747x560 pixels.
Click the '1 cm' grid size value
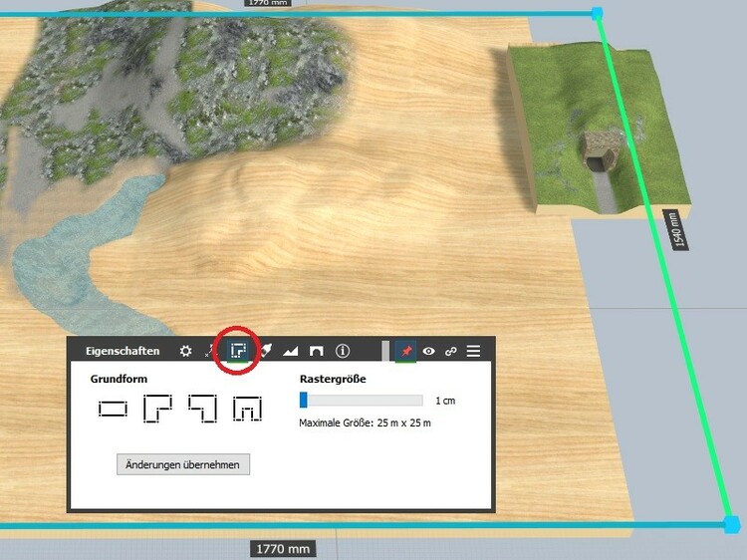[x=445, y=401]
